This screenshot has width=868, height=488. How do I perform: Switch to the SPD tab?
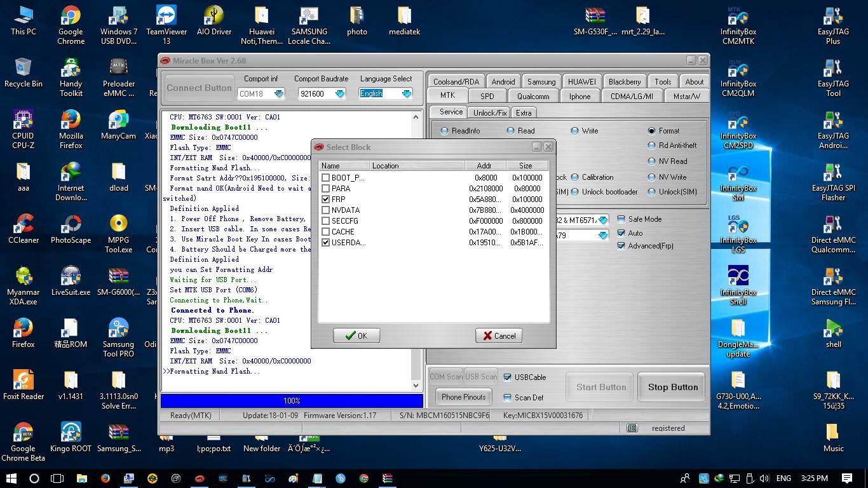487,97
